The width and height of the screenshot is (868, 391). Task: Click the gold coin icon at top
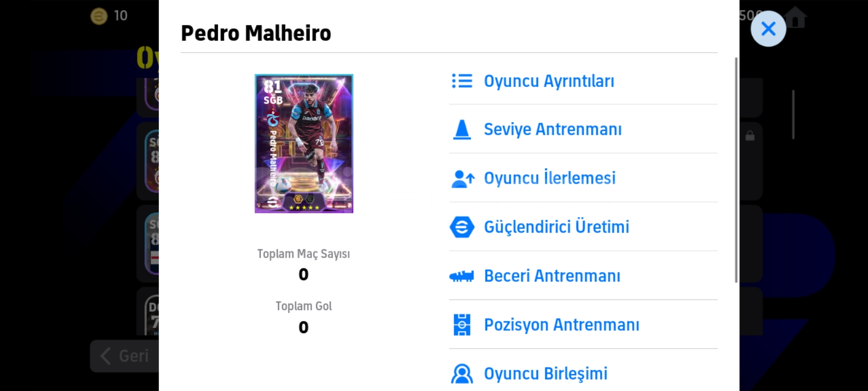(x=99, y=16)
